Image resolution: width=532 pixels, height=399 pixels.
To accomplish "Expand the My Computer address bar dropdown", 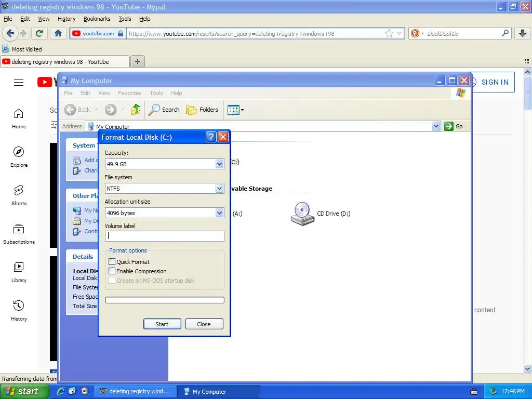I will coord(436,126).
